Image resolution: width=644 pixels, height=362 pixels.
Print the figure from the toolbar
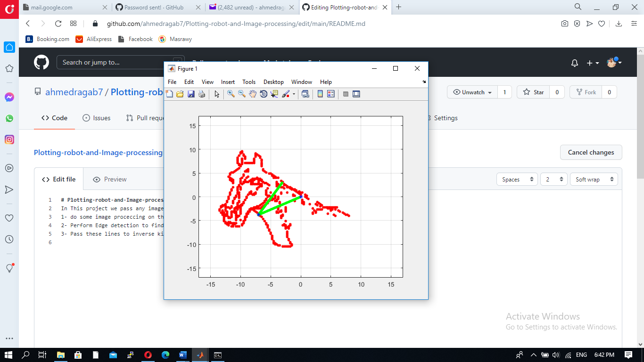[201, 94]
